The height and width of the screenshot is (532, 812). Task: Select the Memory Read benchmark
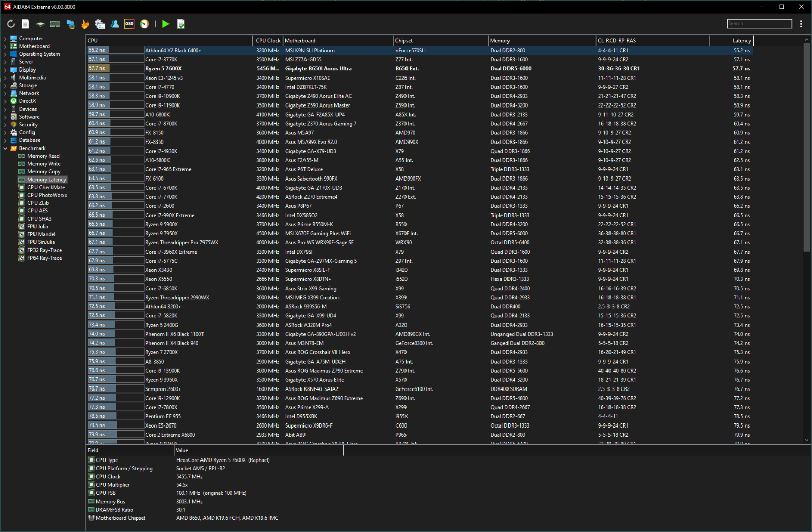coord(43,156)
